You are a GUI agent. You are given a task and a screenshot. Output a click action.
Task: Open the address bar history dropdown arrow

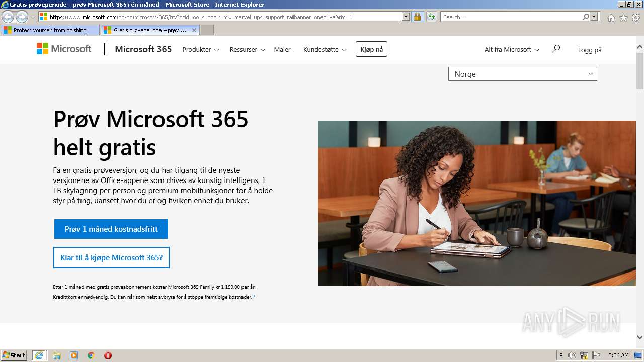coord(406,17)
